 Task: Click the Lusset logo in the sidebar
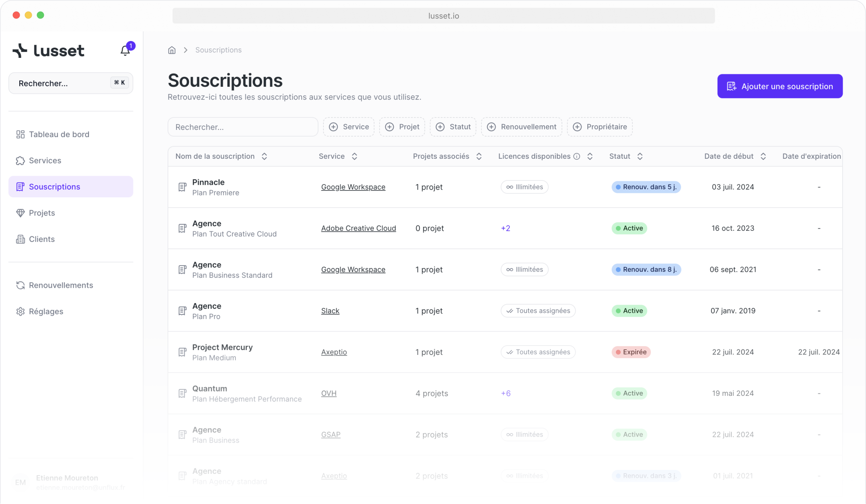click(49, 51)
